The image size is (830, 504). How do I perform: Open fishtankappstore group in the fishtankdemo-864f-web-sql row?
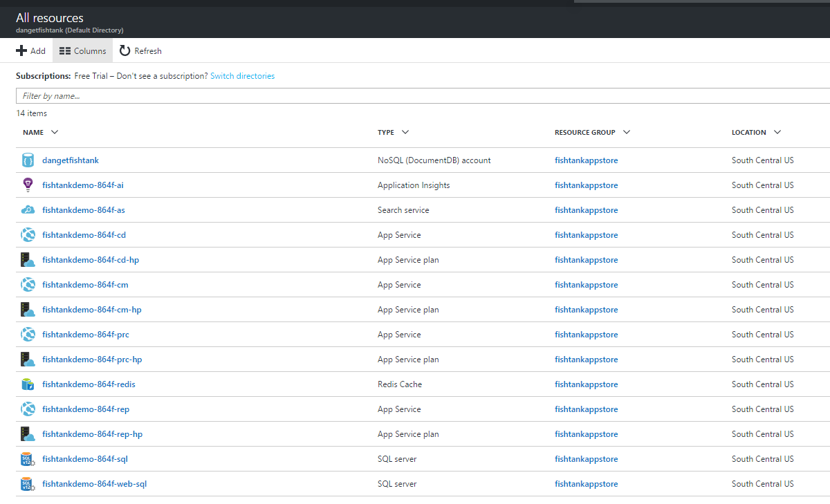587,484
